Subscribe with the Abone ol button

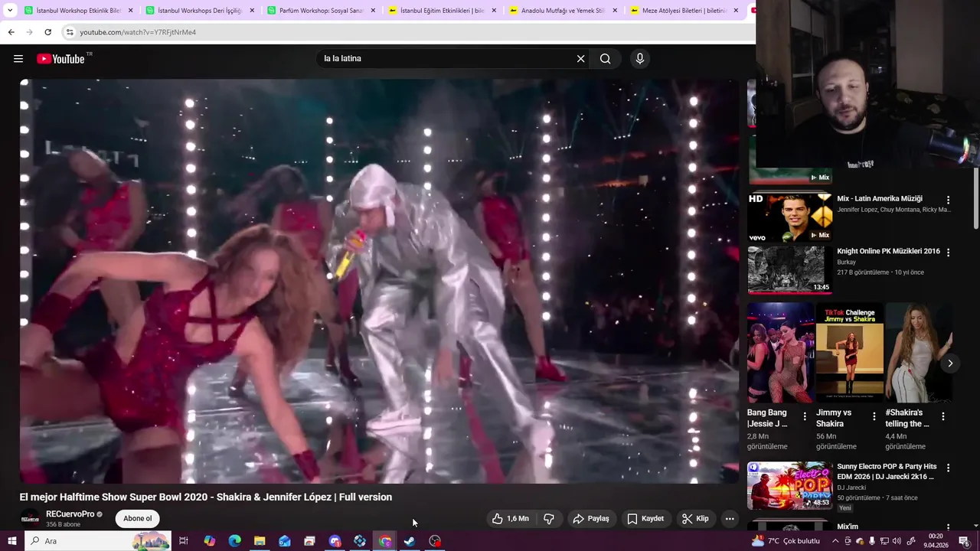pyautogui.click(x=138, y=519)
